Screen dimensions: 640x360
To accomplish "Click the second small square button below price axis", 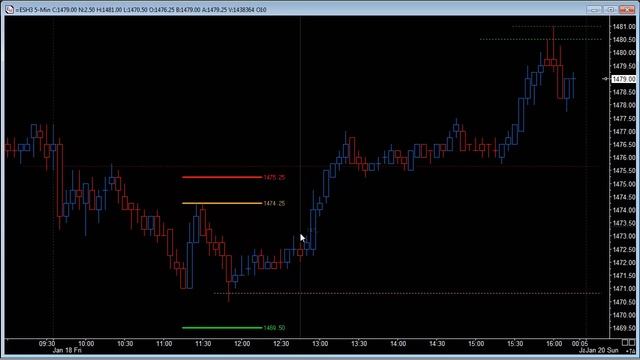I will tap(632, 343).
